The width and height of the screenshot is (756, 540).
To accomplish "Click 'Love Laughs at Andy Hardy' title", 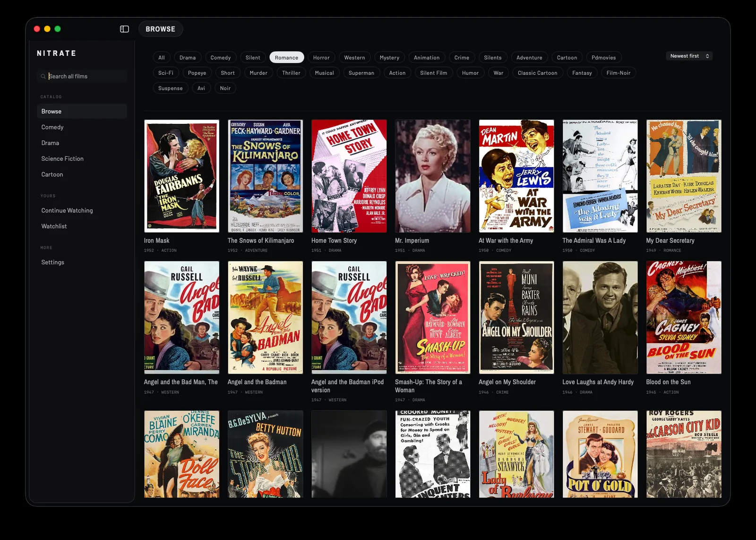I will click(598, 382).
